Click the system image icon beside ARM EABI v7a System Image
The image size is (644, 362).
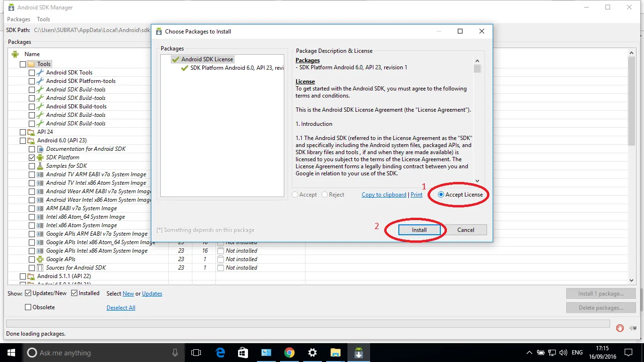[40, 208]
